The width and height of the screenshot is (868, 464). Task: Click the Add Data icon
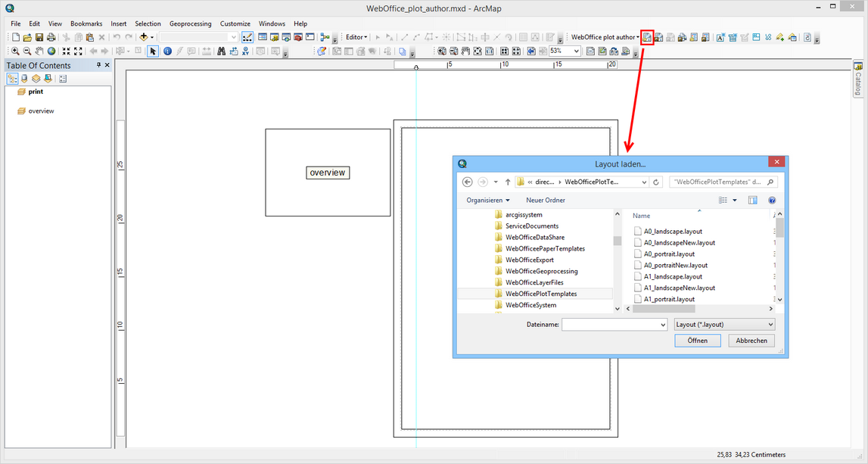[x=144, y=36]
